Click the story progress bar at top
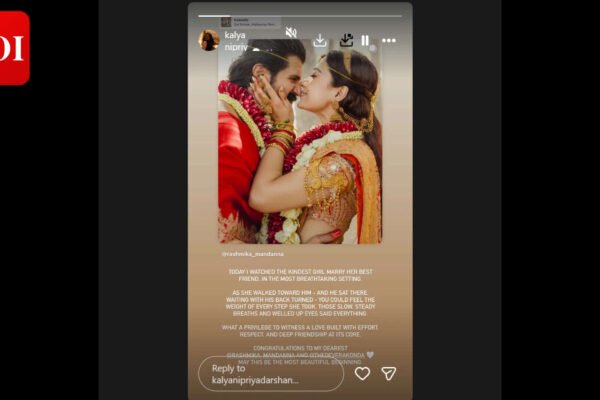 coord(300,16)
